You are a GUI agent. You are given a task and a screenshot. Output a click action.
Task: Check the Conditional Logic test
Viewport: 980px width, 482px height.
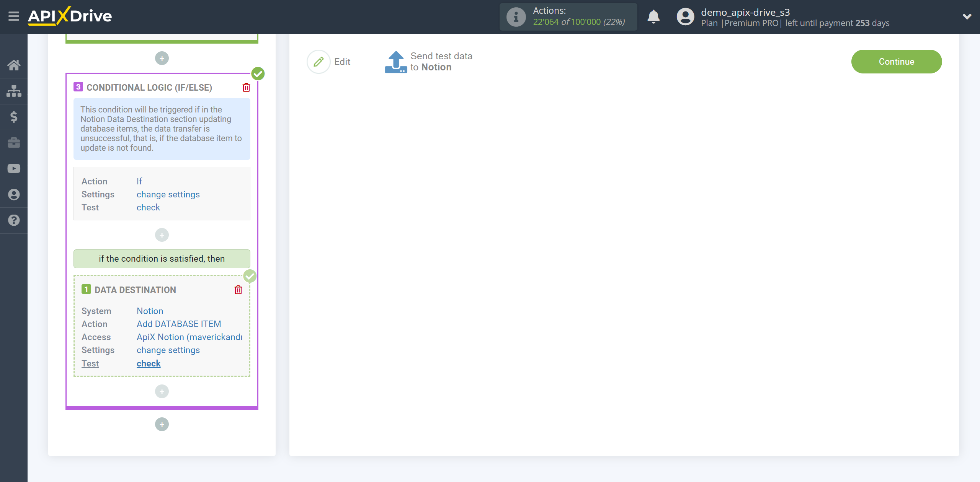click(x=148, y=207)
